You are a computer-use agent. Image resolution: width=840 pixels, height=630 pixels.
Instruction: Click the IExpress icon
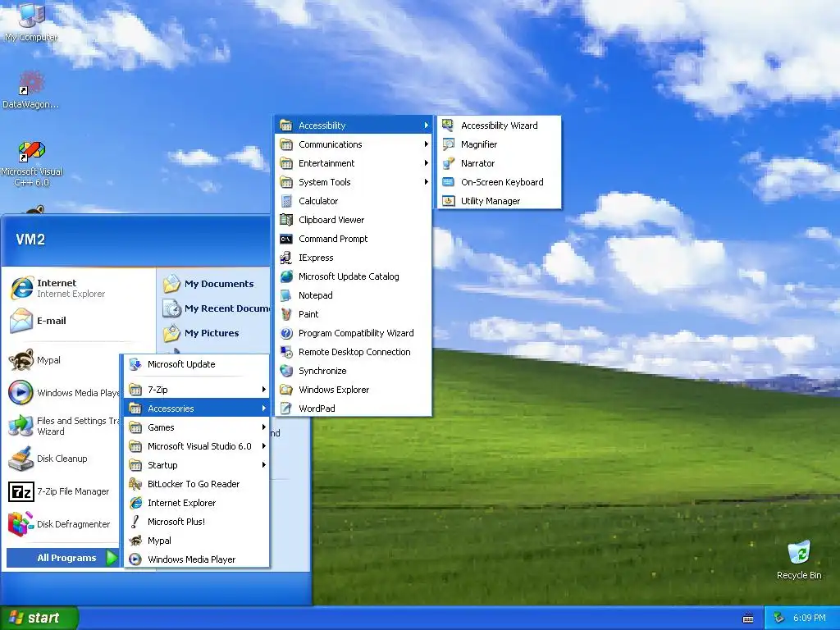coord(286,258)
